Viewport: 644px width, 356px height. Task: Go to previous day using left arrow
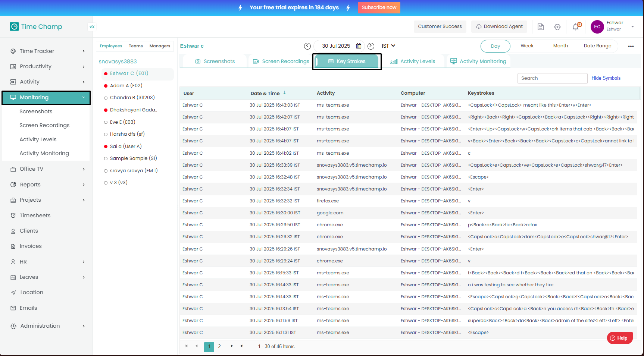click(307, 46)
